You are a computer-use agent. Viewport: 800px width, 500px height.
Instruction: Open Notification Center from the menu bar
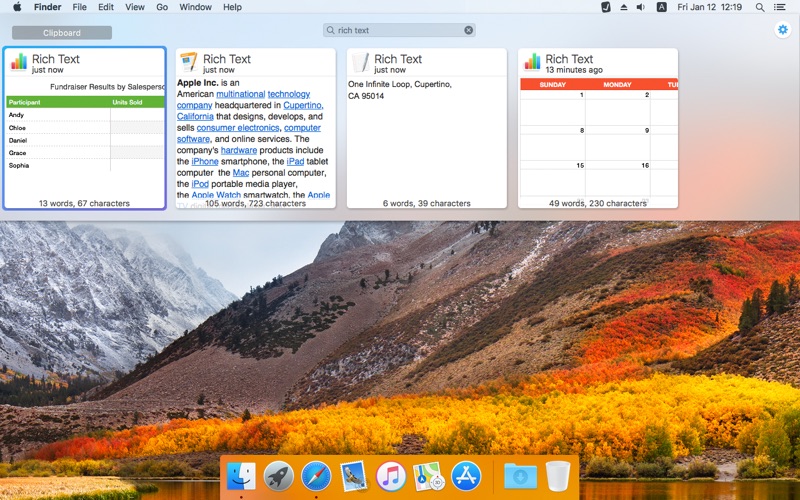[783, 7]
